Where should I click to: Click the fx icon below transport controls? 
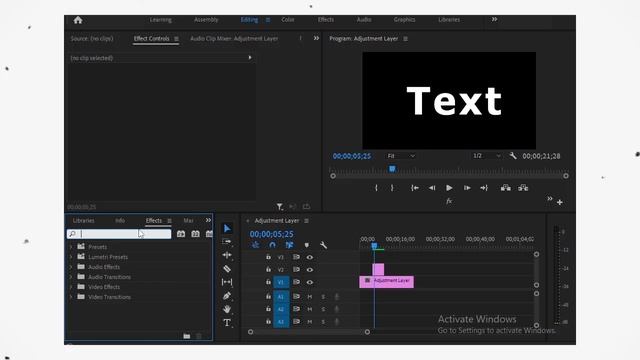click(449, 201)
